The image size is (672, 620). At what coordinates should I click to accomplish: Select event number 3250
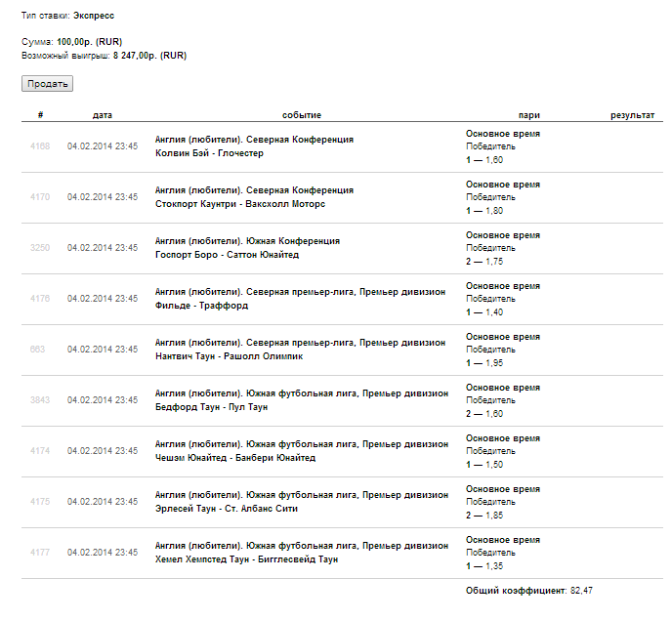(x=40, y=248)
